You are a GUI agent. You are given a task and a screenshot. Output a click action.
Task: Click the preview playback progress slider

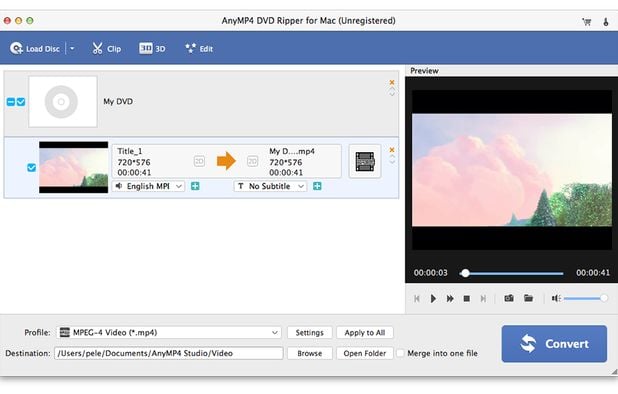click(512, 273)
